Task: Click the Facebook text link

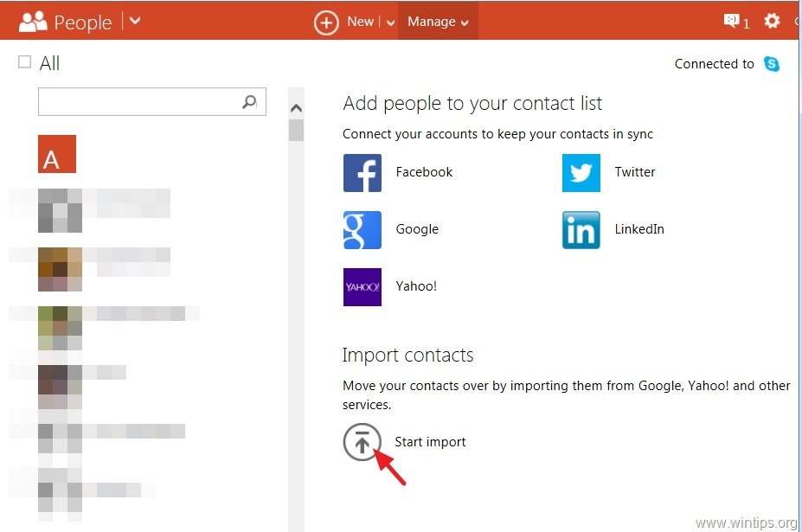Action: (x=424, y=172)
